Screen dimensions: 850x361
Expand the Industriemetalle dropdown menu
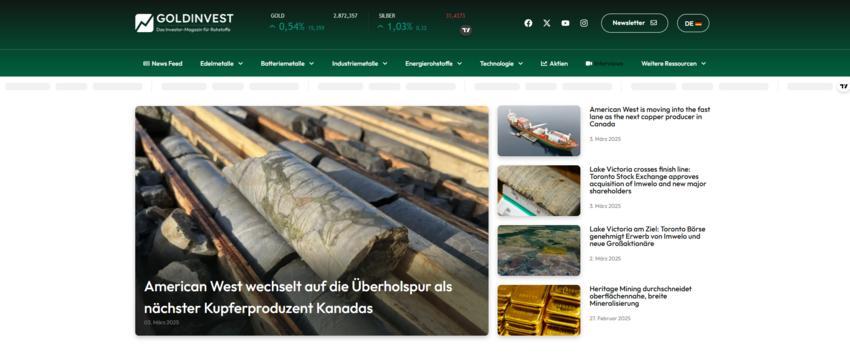coord(359,63)
